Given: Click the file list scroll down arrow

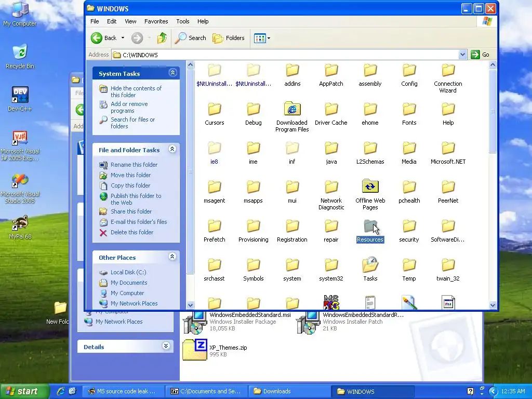Looking at the screenshot, I should (x=493, y=305).
